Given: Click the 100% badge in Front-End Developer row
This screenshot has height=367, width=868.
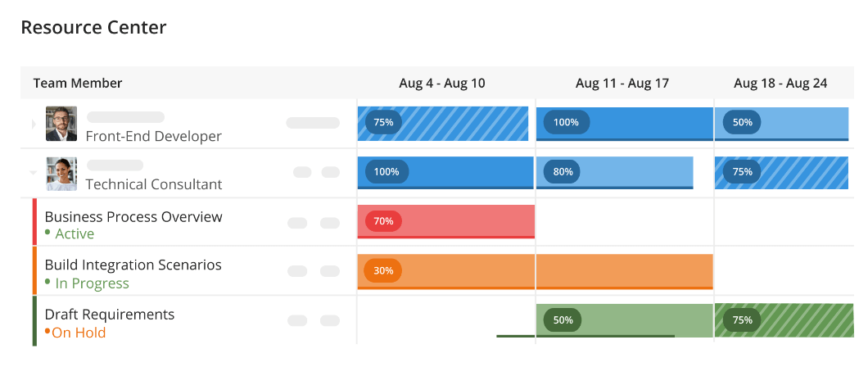Looking at the screenshot, I should coord(566,122).
